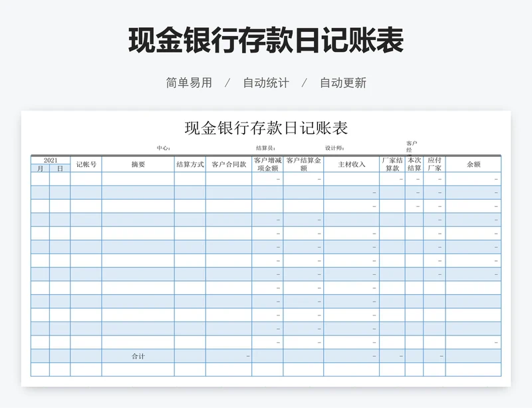Select the 主材收入 column header

[352, 164]
